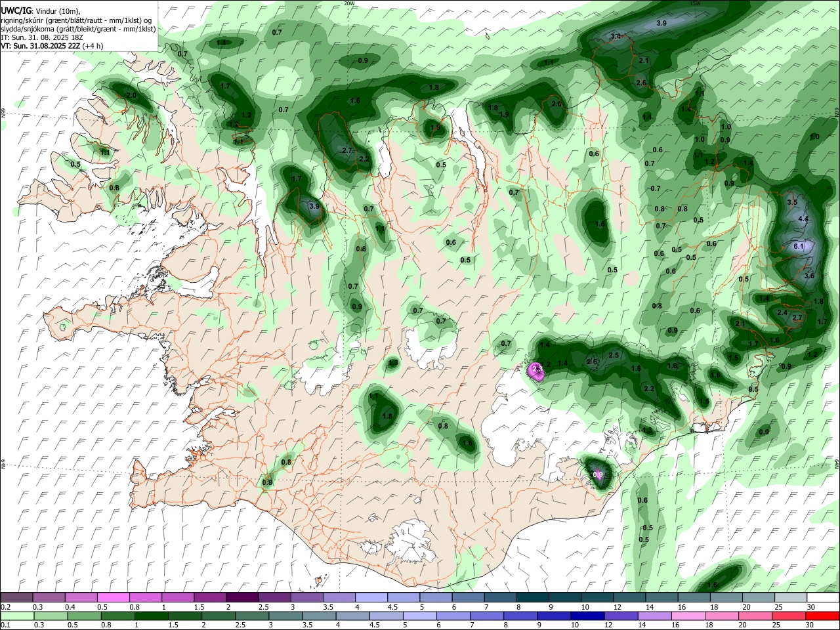Select the light lavender 5 swatch in lower legend

tap(419, 616)
